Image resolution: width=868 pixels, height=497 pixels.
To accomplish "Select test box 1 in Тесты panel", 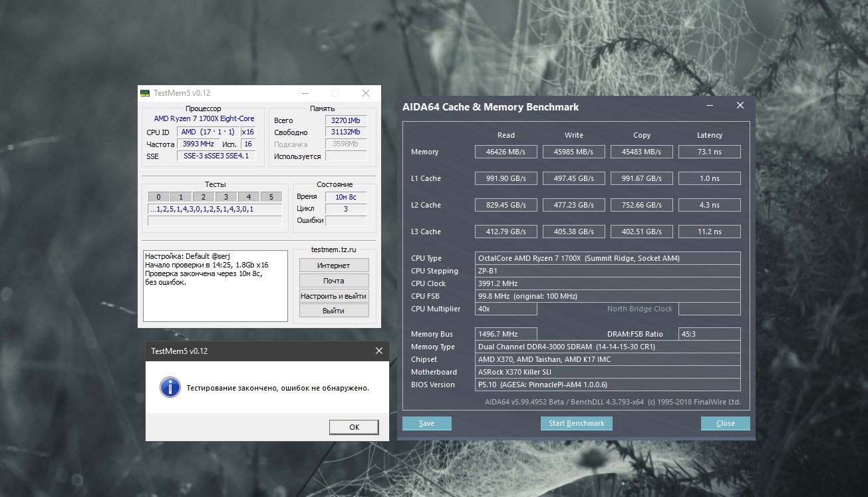I will point(181,197).
